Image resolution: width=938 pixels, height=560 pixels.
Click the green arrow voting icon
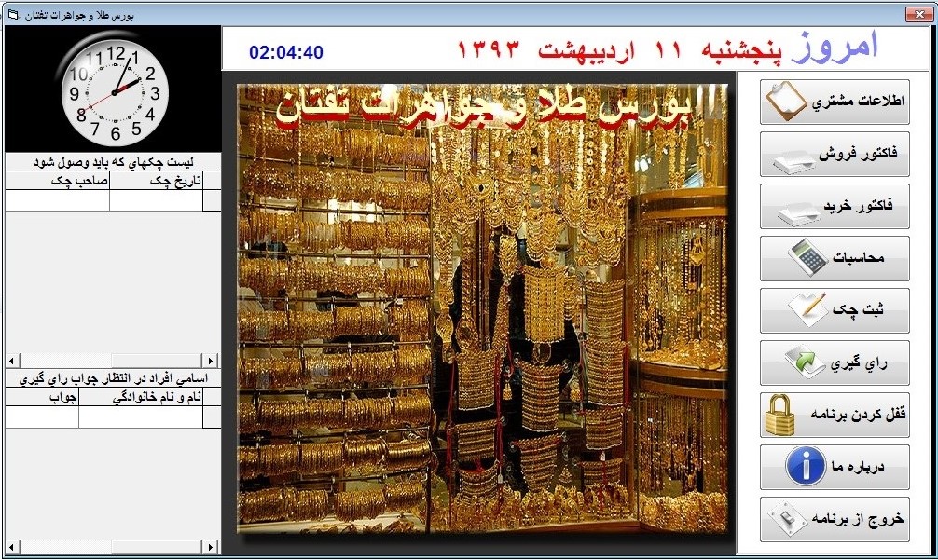(805, 361)
